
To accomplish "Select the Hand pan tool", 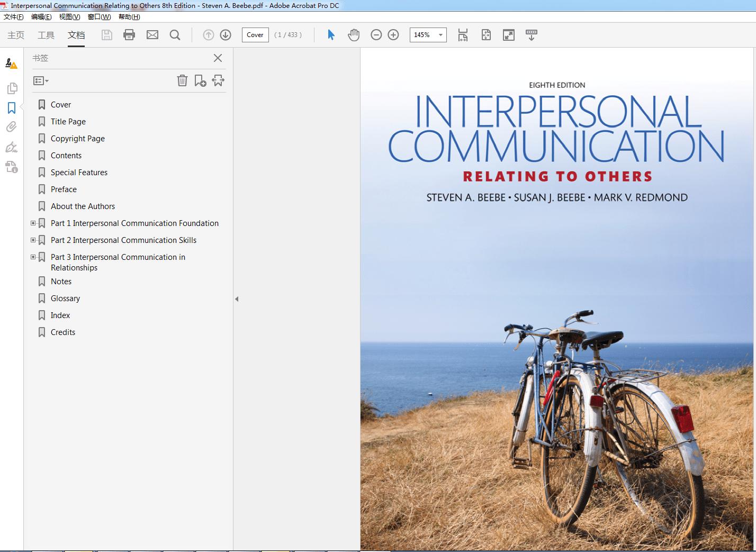I will coord(354,35).
